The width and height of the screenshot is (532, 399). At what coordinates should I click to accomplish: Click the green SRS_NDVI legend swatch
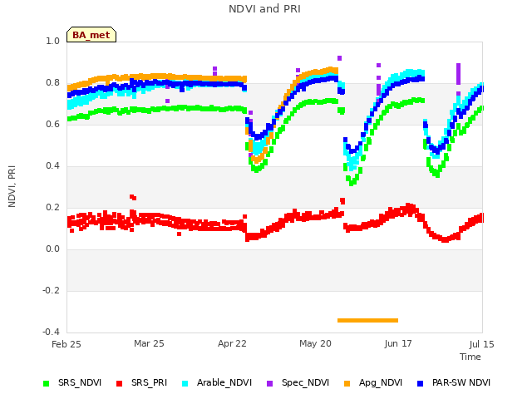[x=47, y=383]
